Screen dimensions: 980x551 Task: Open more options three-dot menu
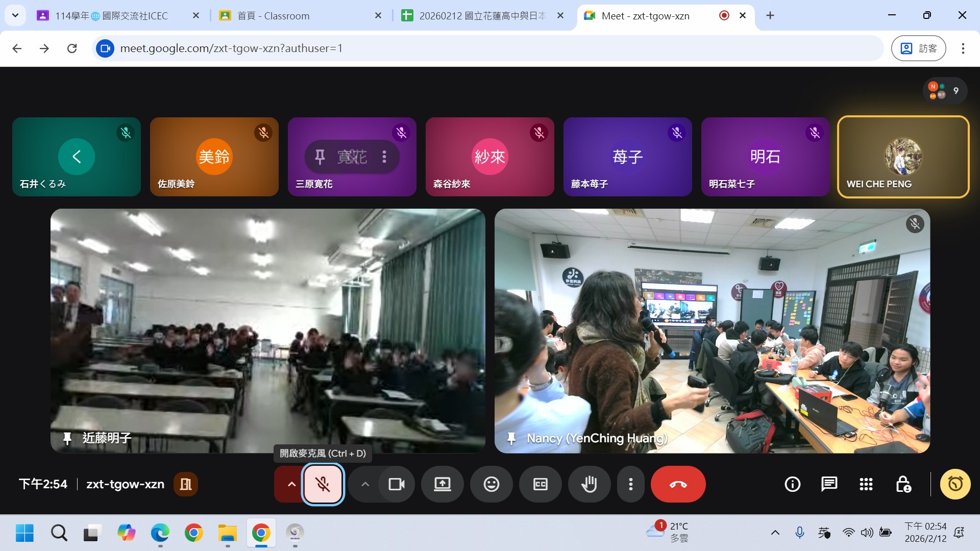(x=631, y=484)
